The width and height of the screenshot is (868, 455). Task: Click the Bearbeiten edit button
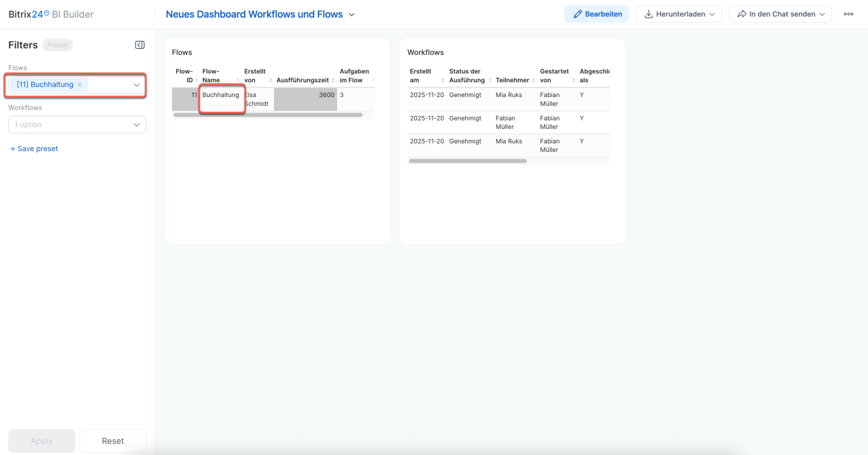coord(597,14)
